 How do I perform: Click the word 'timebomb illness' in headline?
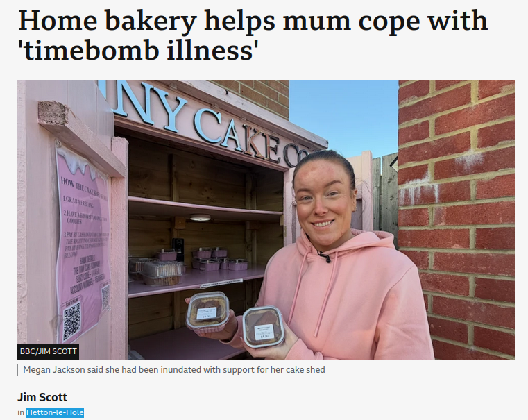coord(138,51)
